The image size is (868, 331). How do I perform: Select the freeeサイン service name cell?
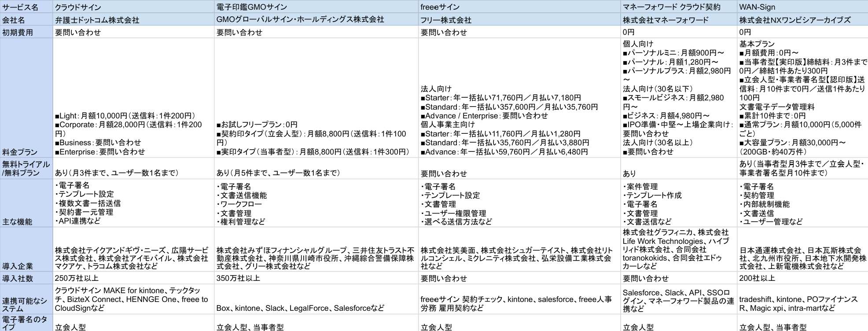[x=519, y=7]
